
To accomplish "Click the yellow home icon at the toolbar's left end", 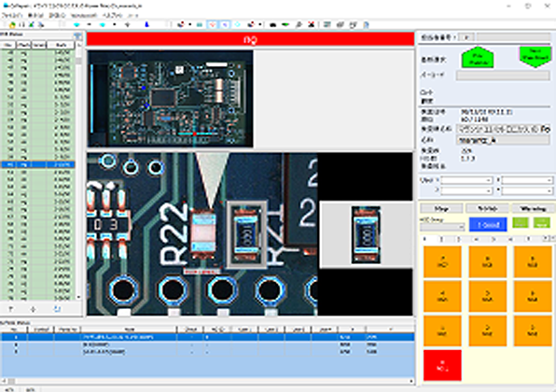I will click(x=12, y=25).
